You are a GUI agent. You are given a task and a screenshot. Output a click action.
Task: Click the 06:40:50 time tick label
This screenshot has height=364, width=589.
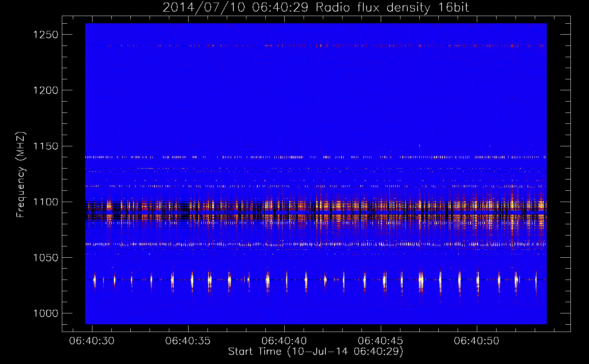pos(477,341)
